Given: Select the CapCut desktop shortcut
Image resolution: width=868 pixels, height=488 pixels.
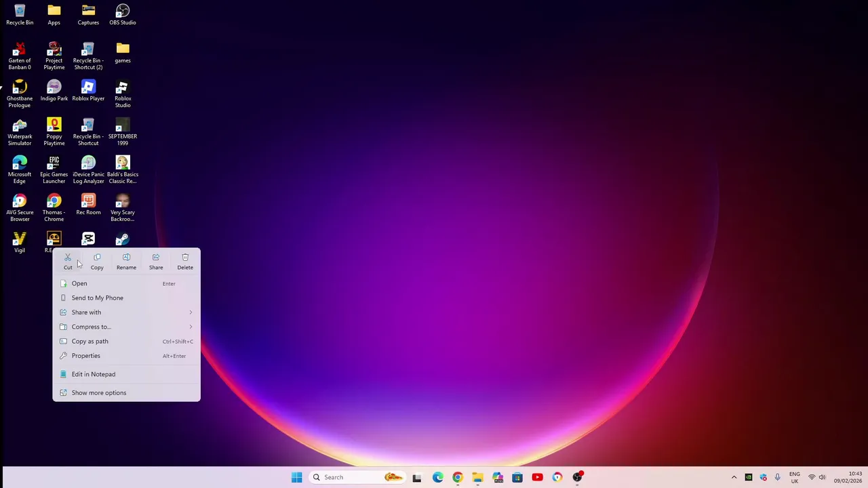Looking at the screenshot, I should (88, 239).
